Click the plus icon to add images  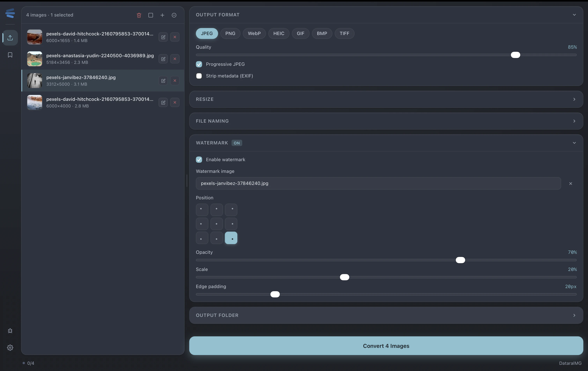coord(162,15)
